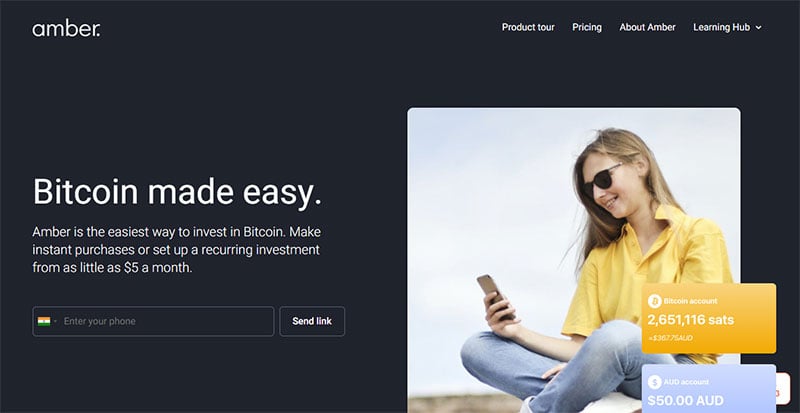
Task: Select the Bitcoin account label on the card
Action: pos(690,301)
